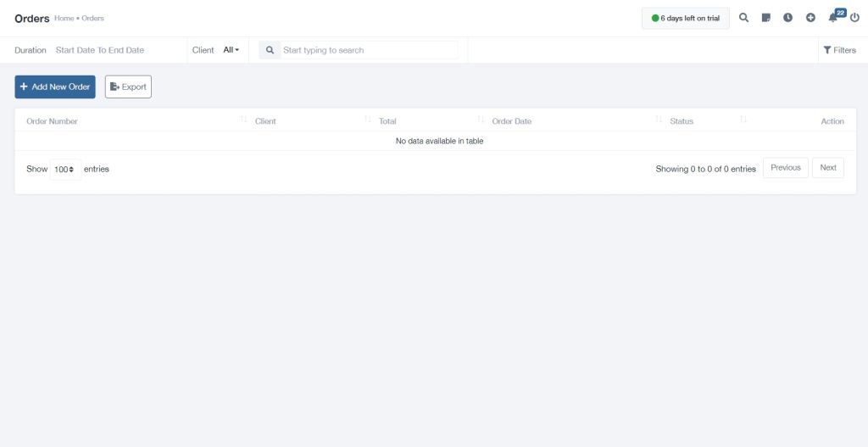Export the orders list
Viewport: 868px width, 447px height.
pyautogui.click(x=128, y=87)
